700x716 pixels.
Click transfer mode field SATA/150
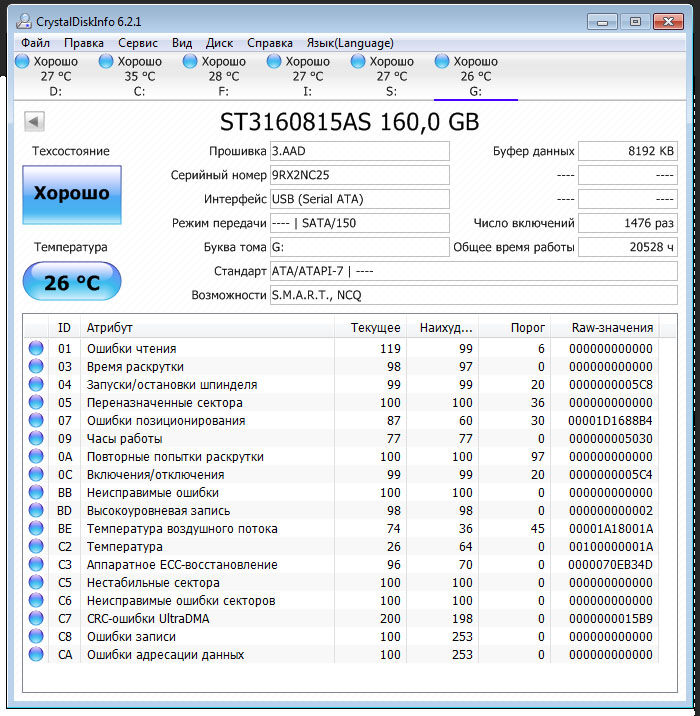tap(359, 223)
